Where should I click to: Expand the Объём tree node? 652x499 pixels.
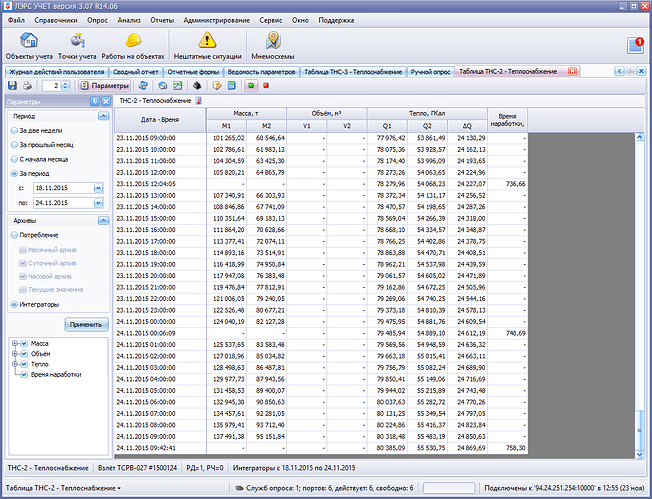[x=15, y=354]
